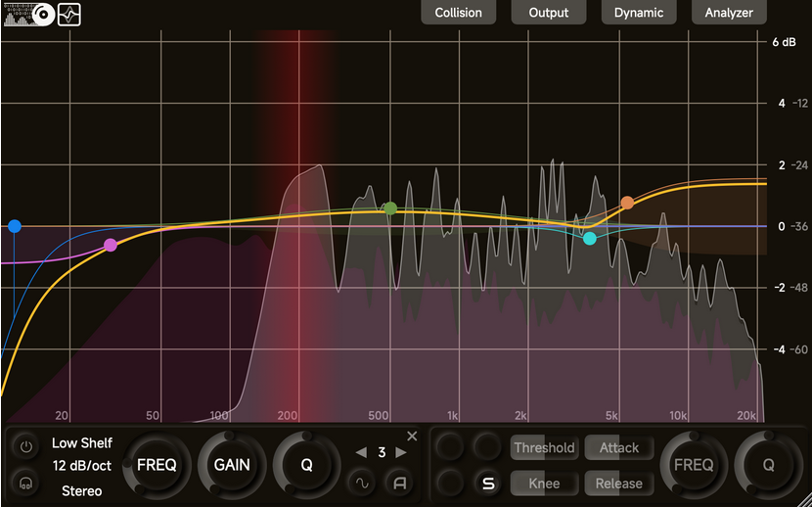Click the Knee slider
This screenshot has width=812, height=507.
[544, 484]
